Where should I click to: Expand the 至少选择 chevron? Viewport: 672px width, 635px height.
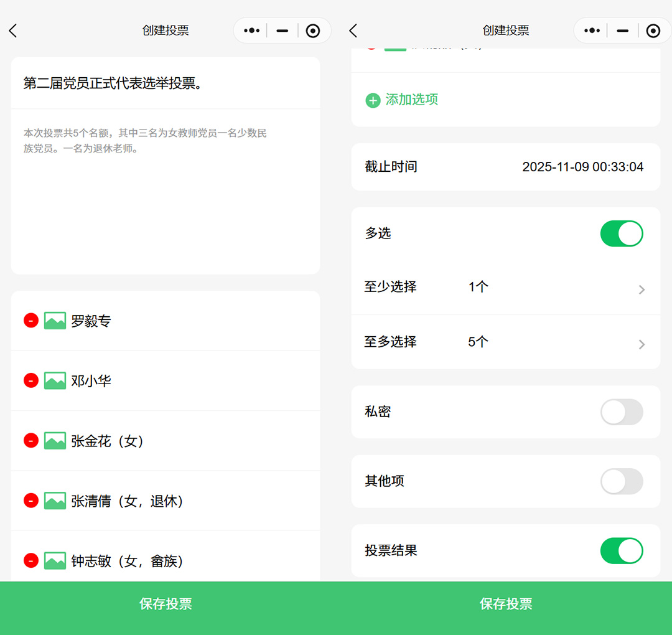(x=642, y=289)
